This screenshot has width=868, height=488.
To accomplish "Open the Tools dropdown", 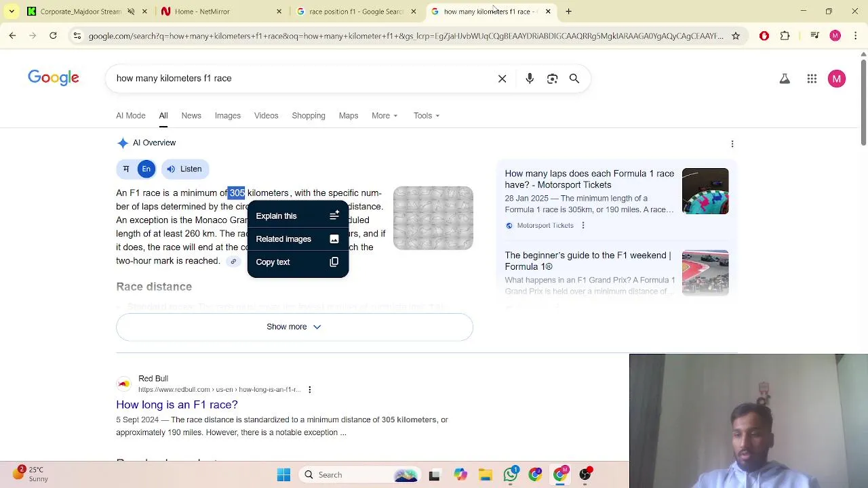I will pyautogui.click(x=427, y=116).
